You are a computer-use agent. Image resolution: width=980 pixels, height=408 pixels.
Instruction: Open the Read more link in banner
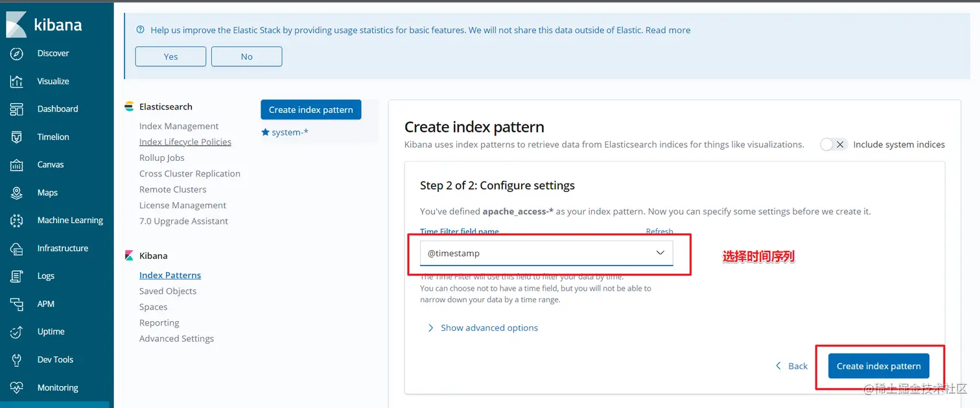coord(668,30)
